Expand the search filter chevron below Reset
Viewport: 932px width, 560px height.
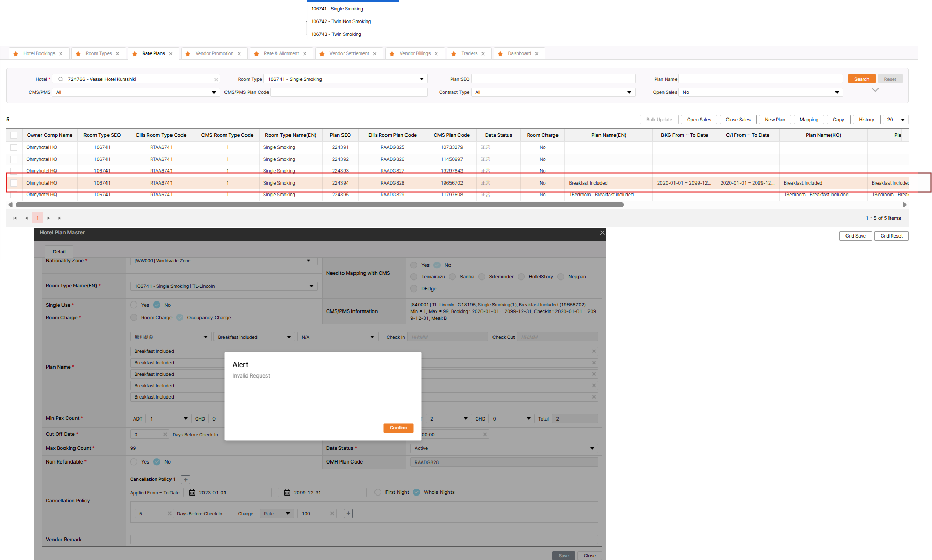tap(875, 90)
